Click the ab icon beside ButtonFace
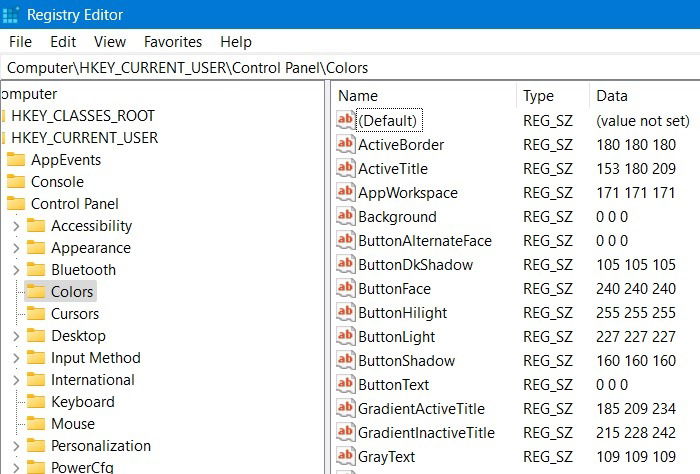The image size is (700, 474). tap(346, 288)
